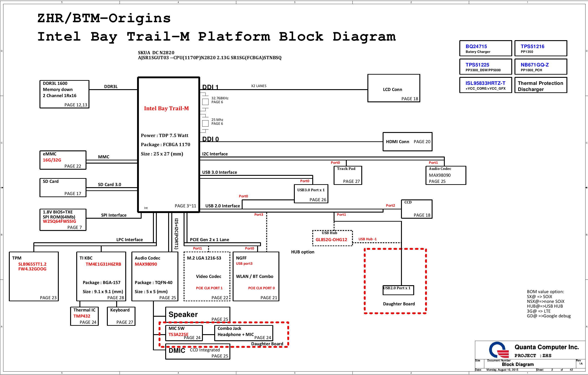The image size is (588, 375).
Task: Click the USB Hub -1 red label
Action: click(x=367, y=239)
